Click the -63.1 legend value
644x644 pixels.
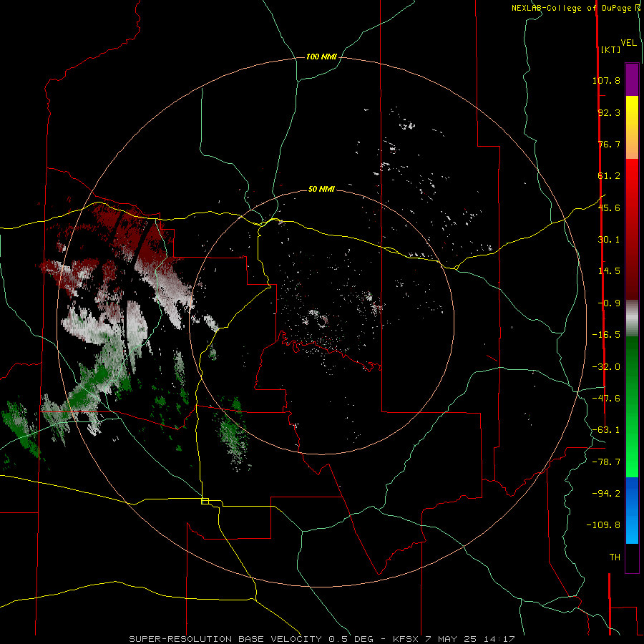click(606, 430)
